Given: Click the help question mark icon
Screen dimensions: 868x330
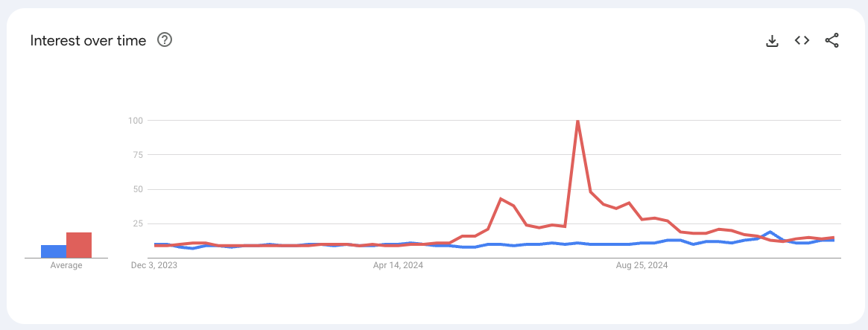Looking at the screenshot, I should [x=165, y=40].
